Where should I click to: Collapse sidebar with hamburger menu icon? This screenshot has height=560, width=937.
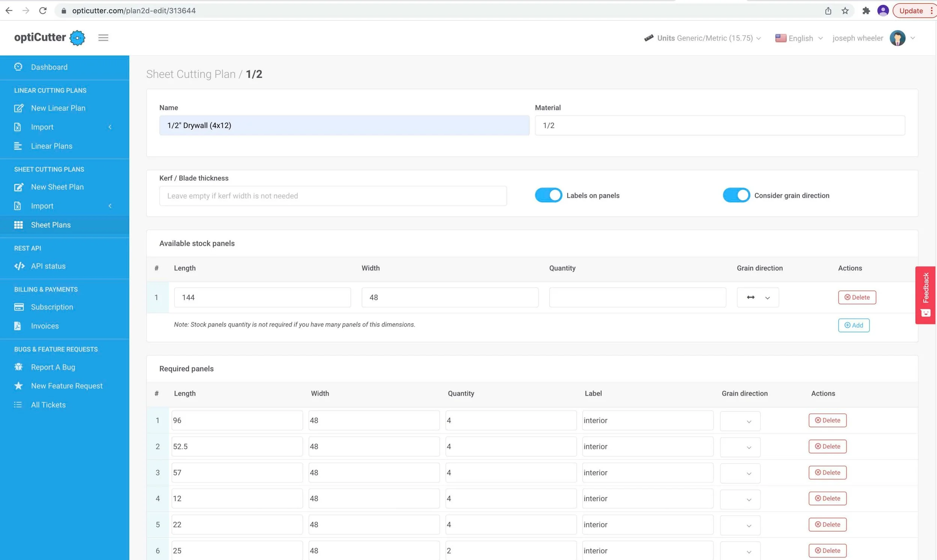point(103,38)
